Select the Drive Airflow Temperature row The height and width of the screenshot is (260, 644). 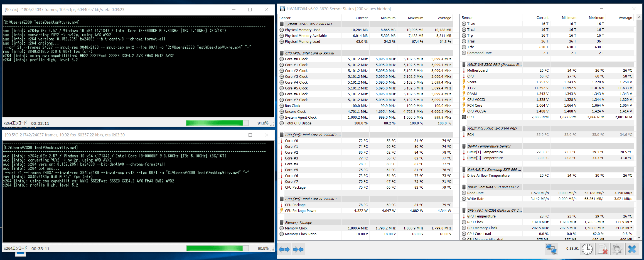coord(547,175)
